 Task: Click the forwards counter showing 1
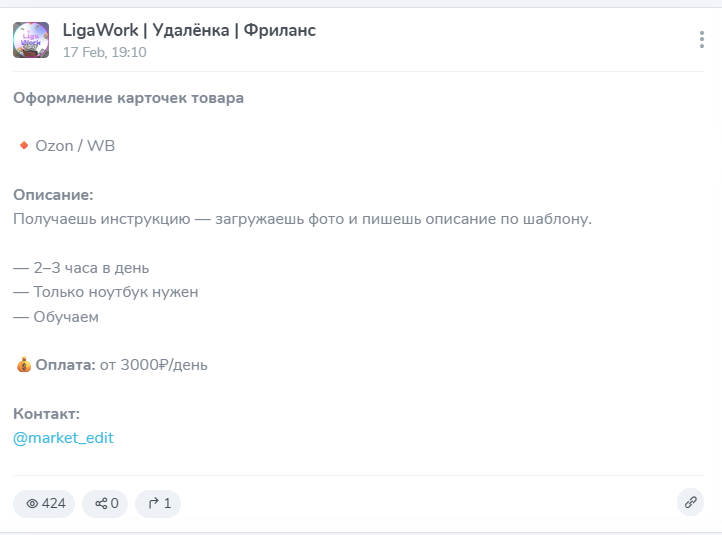point(158,504)
